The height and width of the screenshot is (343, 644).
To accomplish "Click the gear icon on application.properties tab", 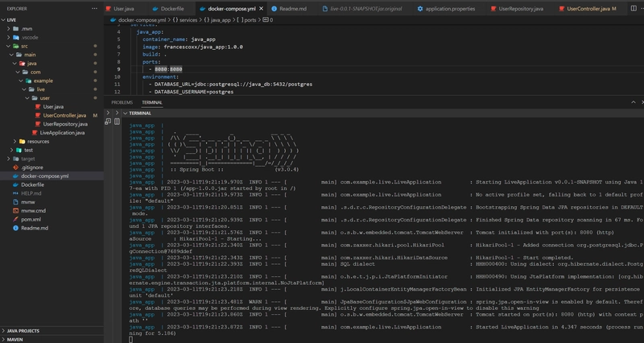I will click(x=420, y=9).
